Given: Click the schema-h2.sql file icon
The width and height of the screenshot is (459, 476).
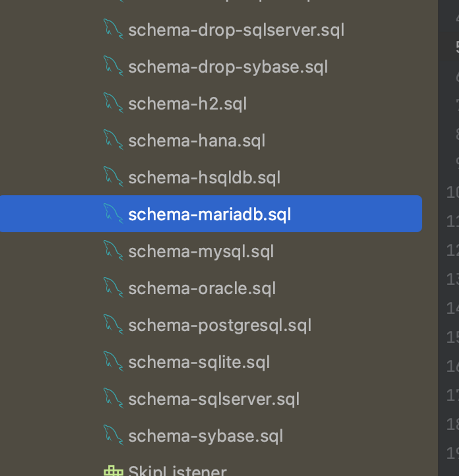Looking at the screenshot, I should [x=113, y=103].
